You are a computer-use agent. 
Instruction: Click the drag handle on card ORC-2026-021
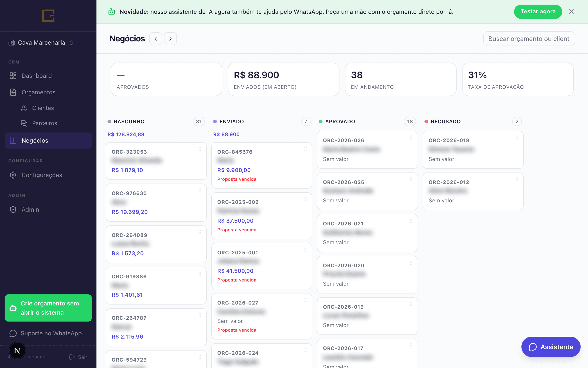(x=411, y=221)
